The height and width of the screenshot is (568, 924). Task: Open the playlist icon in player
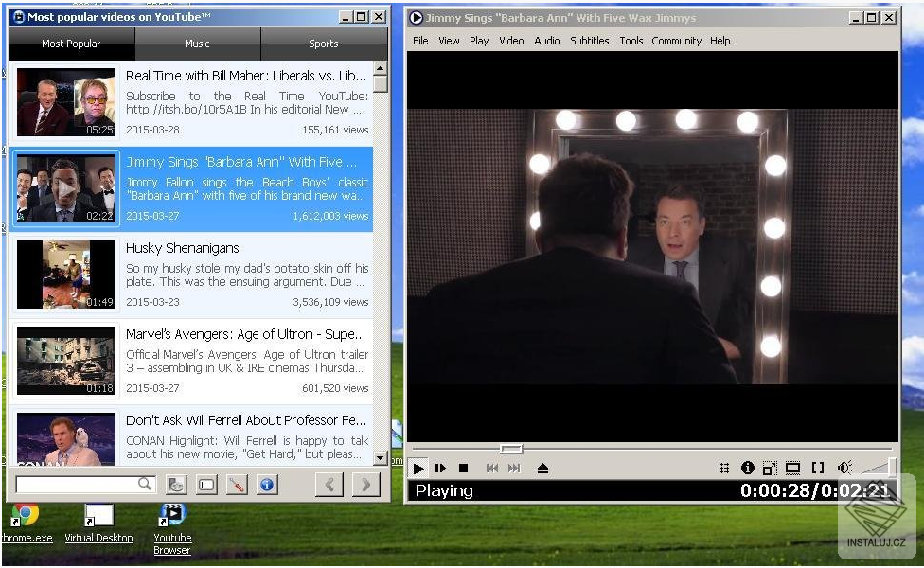point(725,468)
